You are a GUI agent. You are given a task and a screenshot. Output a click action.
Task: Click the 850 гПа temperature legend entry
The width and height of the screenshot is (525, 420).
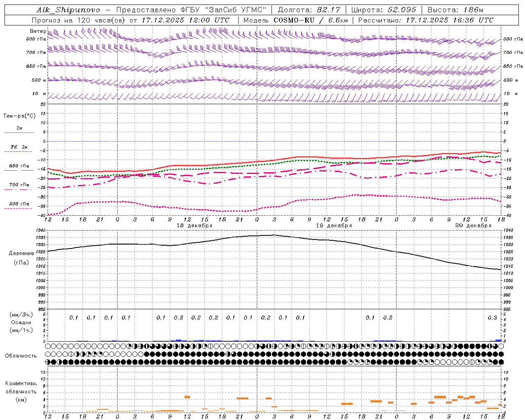[19, 166]
